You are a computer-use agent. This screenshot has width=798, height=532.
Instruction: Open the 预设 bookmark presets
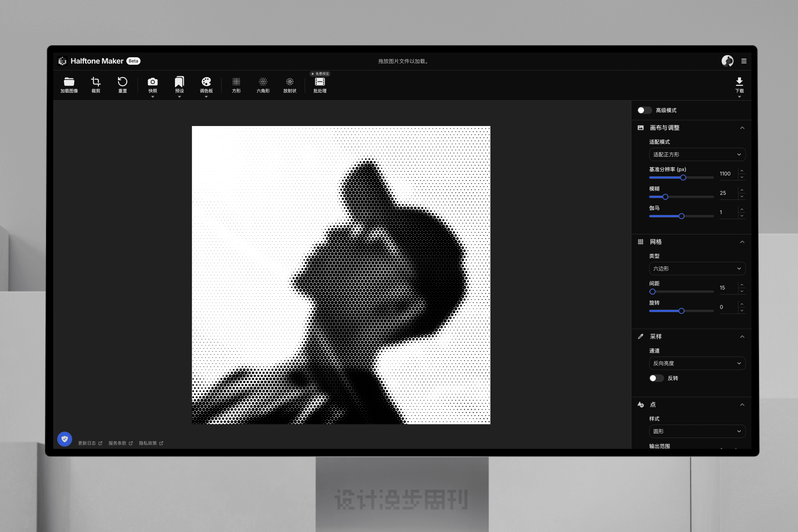(180, 82)
